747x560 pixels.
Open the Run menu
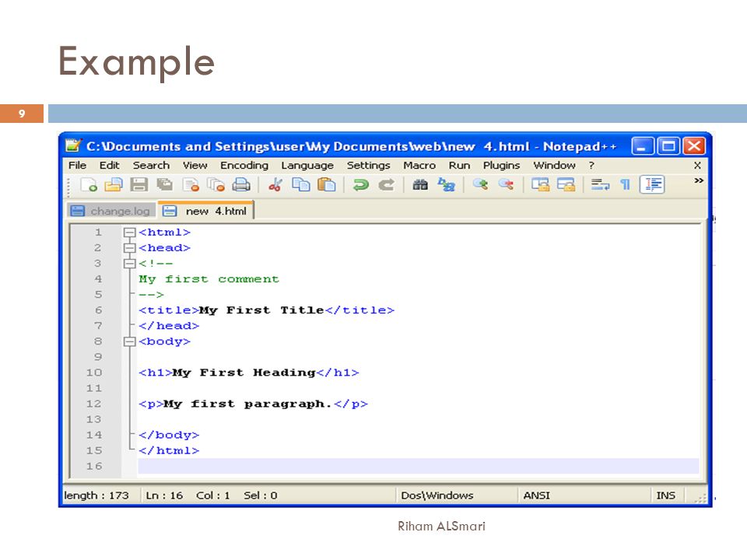pos(459,165)
